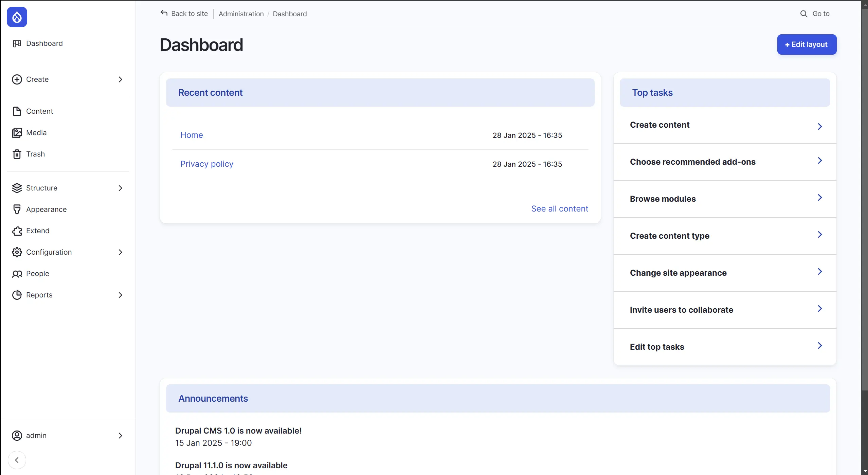
Task: Click the Drupal logo icon
Action: (17, 17)
